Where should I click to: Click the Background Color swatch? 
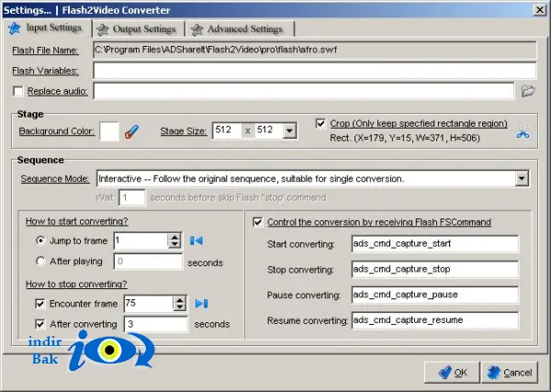click(109, 131)
